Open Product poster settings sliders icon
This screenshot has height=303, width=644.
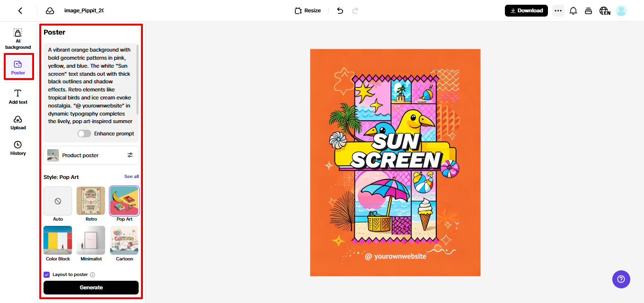130,155
